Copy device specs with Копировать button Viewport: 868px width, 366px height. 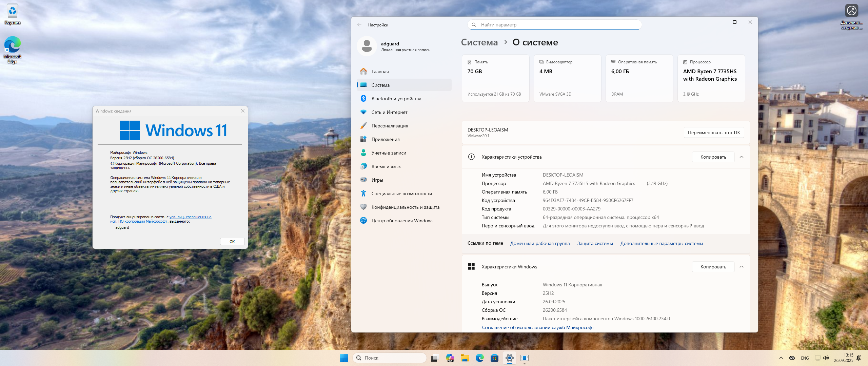713,157
